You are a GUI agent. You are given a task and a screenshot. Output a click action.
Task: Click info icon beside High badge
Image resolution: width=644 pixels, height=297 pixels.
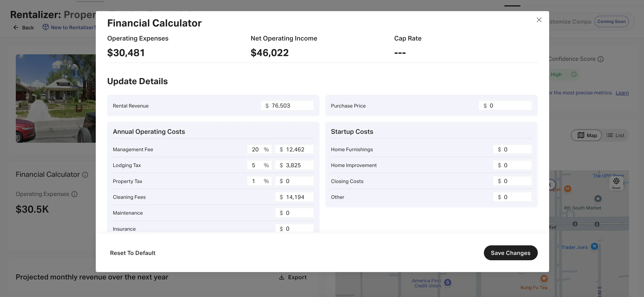574,75
